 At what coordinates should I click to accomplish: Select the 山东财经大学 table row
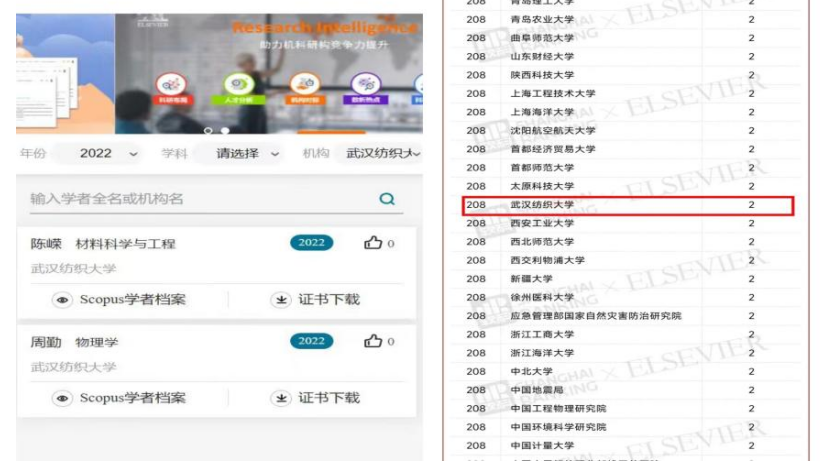(x=627, y=57)
